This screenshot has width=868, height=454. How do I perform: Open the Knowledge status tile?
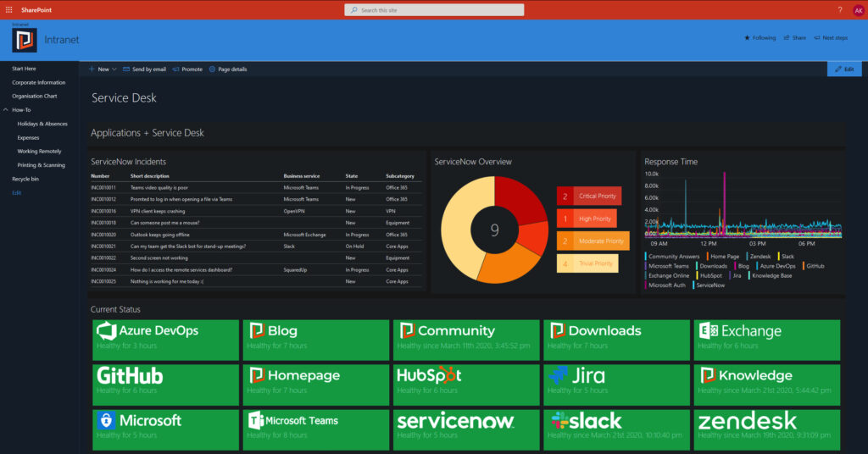(767, 385)
